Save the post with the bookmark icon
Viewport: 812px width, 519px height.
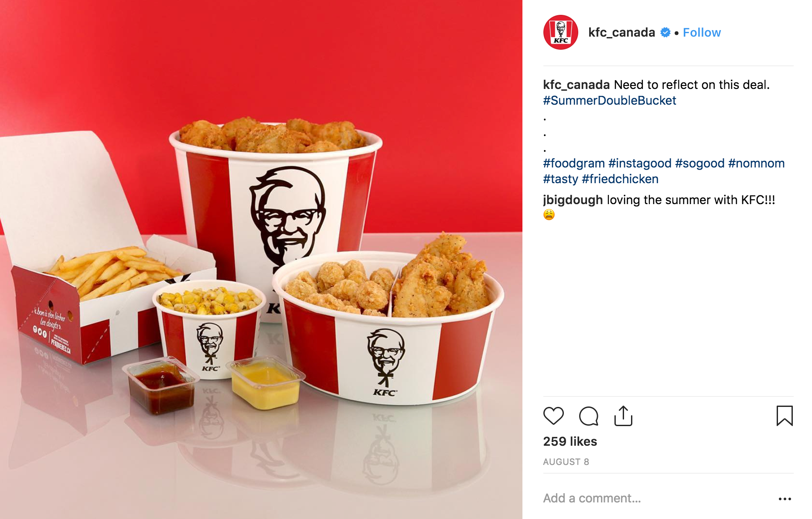coord(785,416)
